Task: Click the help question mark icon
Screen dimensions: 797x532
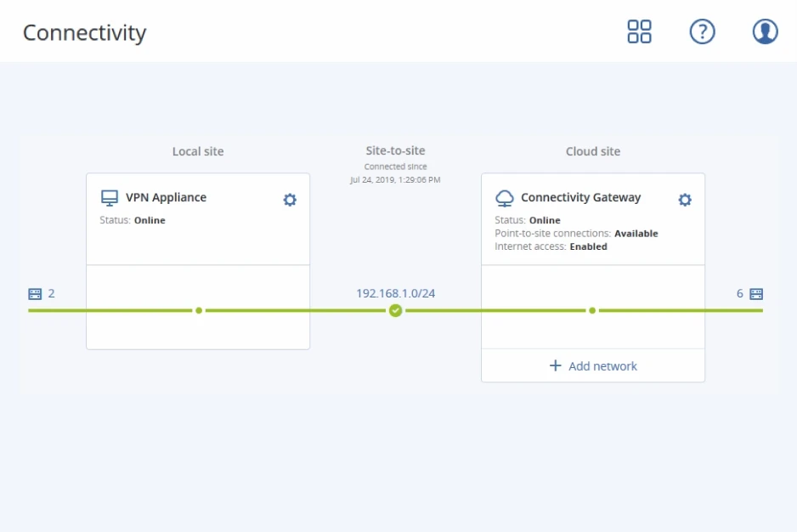Action: 702,32
